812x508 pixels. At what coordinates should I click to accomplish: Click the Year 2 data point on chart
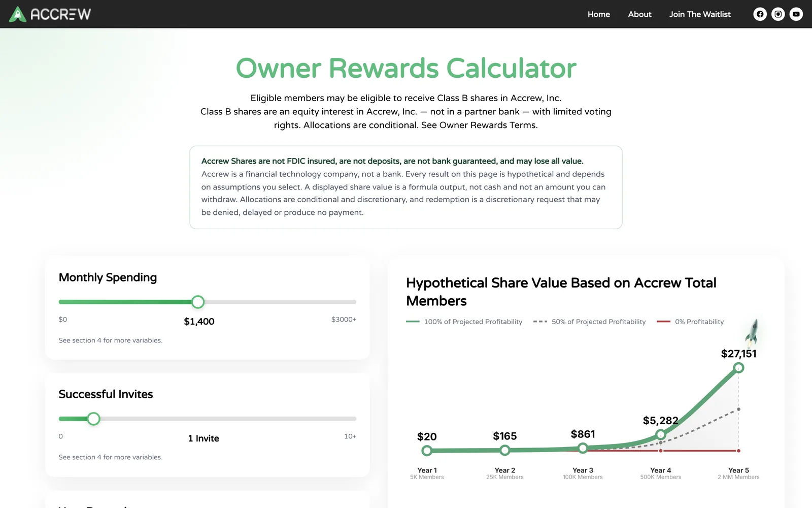pos(505,450)
